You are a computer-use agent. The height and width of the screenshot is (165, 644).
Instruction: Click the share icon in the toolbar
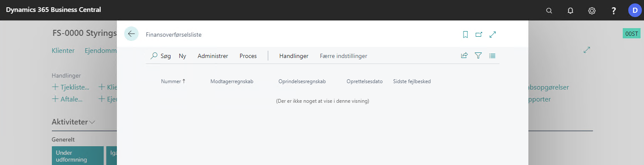coord(464,55)
